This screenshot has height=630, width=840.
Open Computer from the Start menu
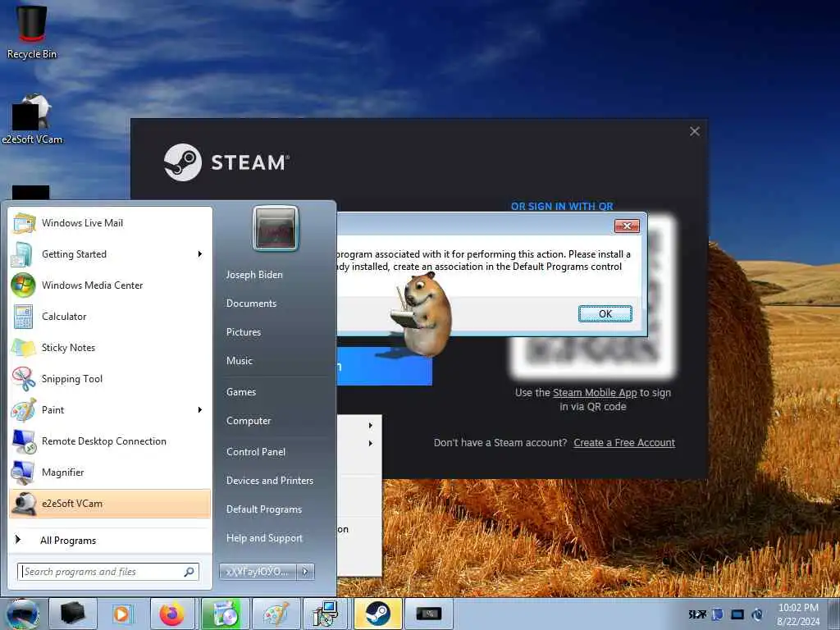(249, 421)
